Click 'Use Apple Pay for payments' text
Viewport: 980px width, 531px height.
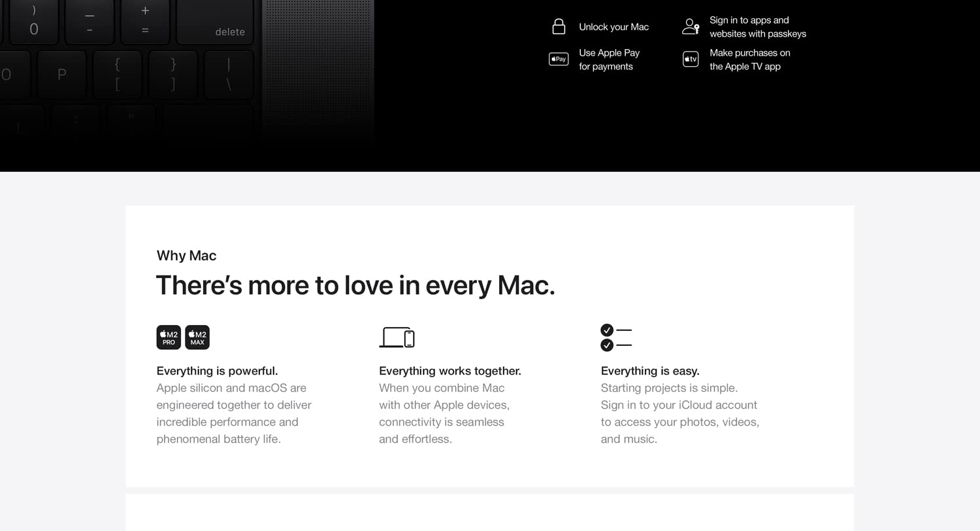coord(609,60)
